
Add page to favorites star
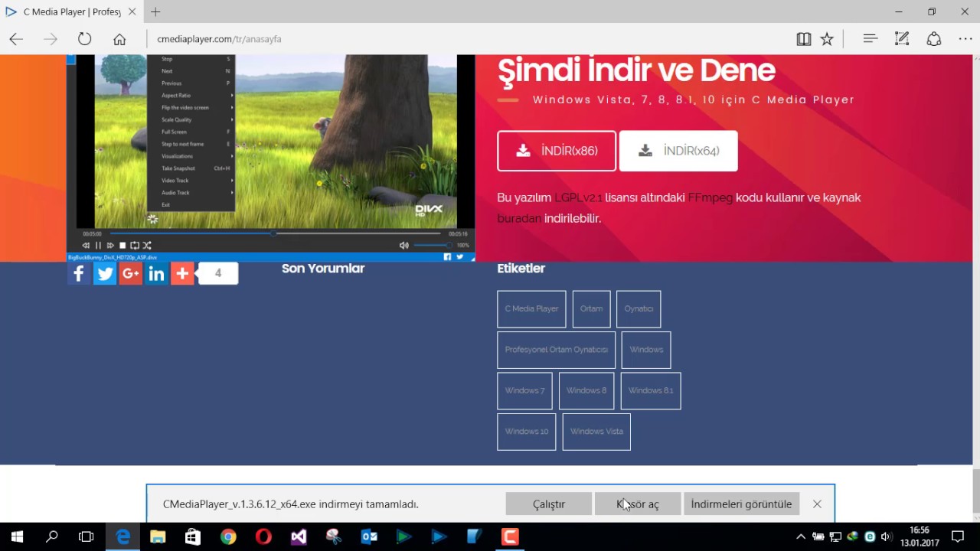(827, 39)
